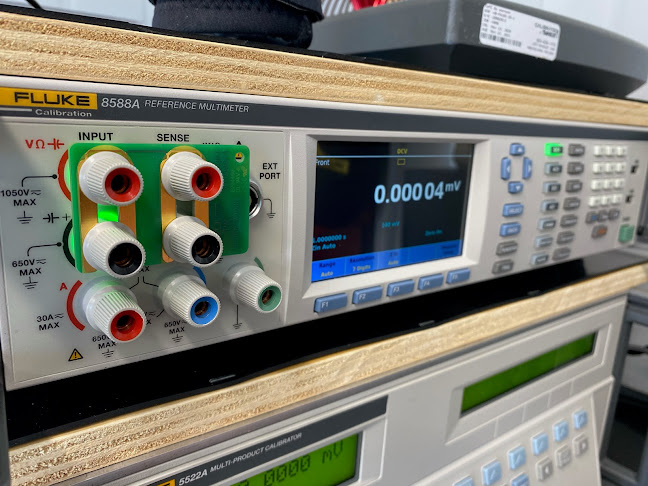Screen dimensions: 648x486
Task: Tap the 5522A Multi-Product Calibrator label
Action: 240,458
